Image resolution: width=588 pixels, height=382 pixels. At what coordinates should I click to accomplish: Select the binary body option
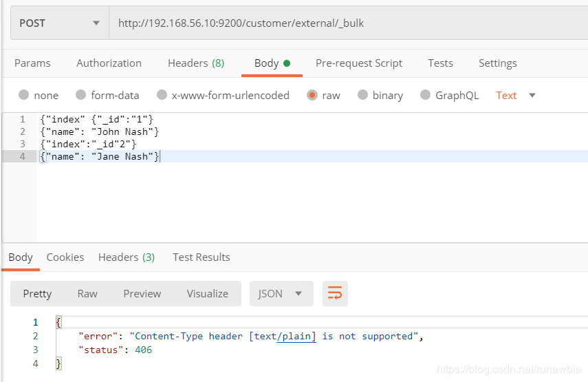pos(362,95)
